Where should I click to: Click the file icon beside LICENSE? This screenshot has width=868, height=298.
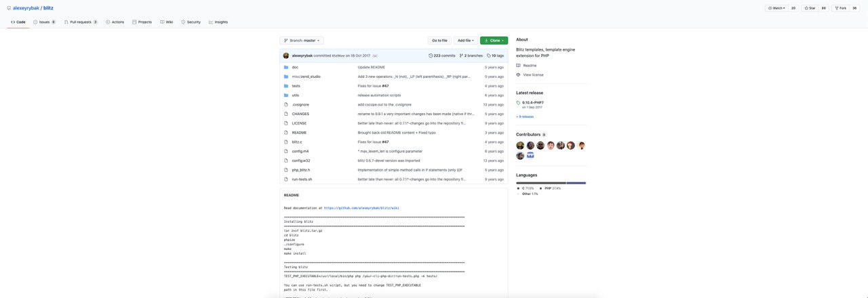pyautogui.click(x=286, y=123)
